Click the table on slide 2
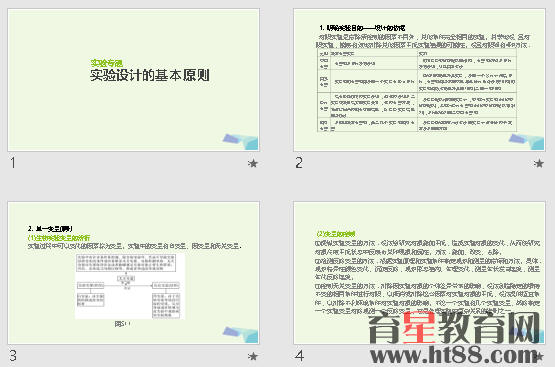Screen dimensions: 555x367 point(417,91)
